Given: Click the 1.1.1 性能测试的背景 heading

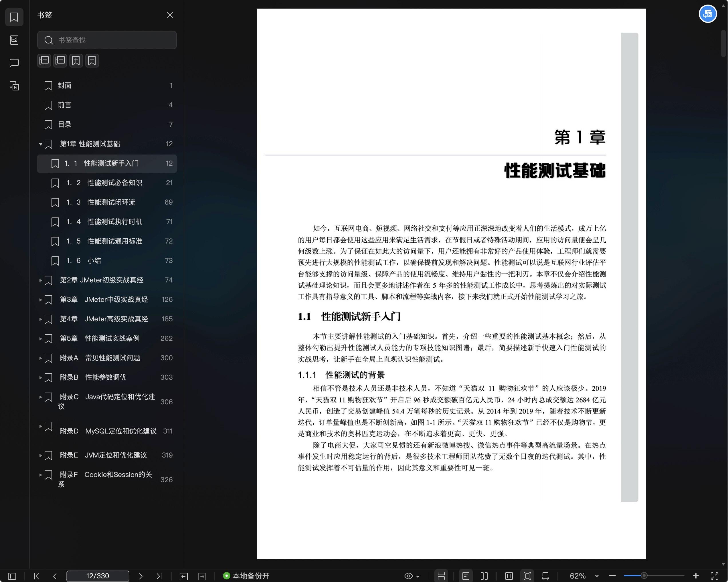Looking at the screenshot, I should pos(341,375).
